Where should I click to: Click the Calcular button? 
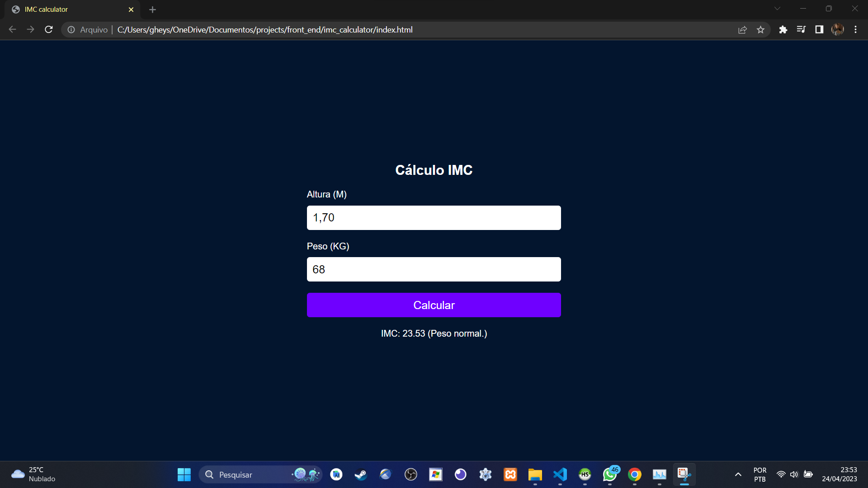(x=434, y=305)
